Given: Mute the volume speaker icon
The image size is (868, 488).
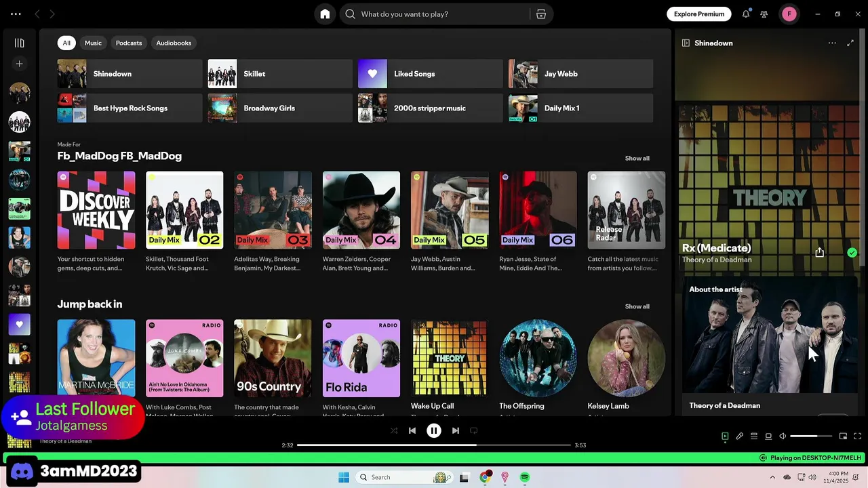Looking at the screenshot, I should point(783,436).
